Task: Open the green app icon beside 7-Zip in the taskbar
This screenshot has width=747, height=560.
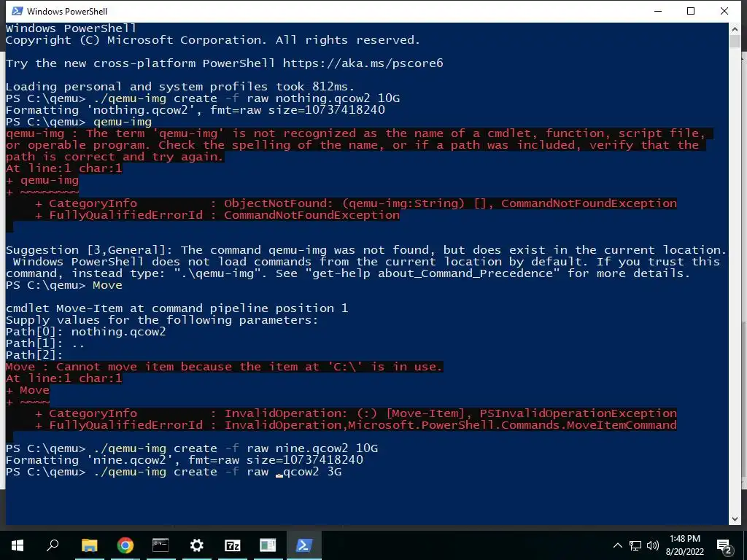Action: tap(268, 545)
